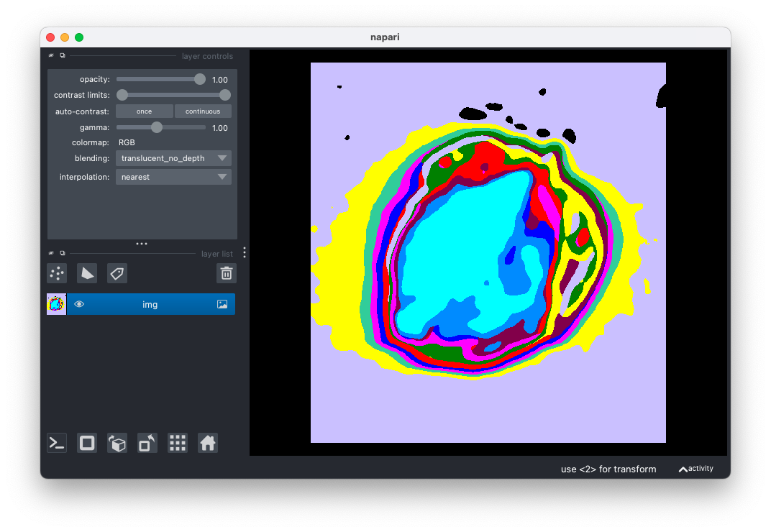Select the img layer thumbnail
Viewport: 771px width, 532px height.
[57, 304]
